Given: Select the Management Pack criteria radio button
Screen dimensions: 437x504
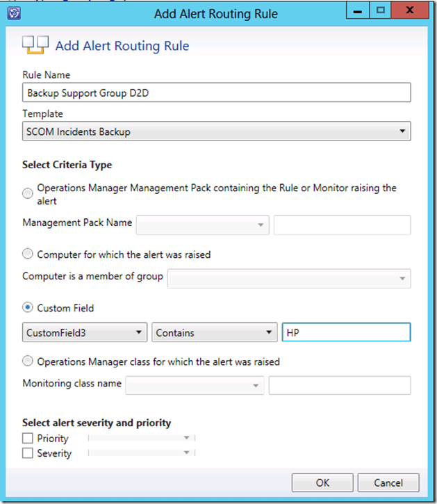Looking at the screenshot, I should [x=28, y=194].
